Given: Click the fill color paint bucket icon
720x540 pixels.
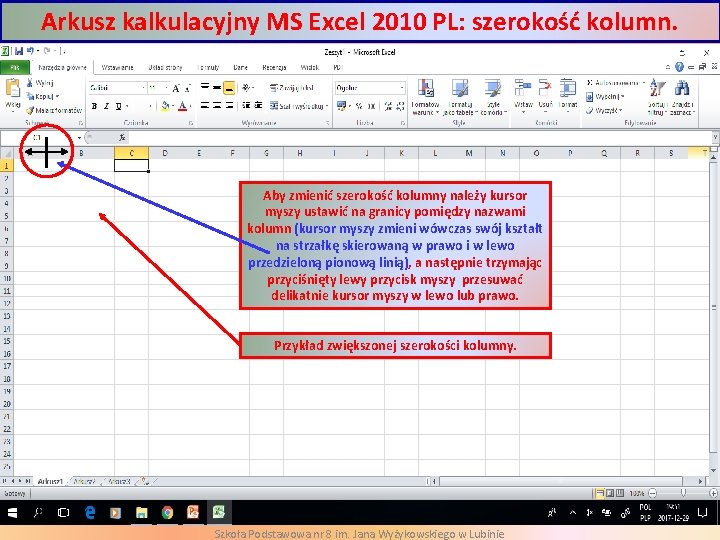Looking at the screenshot, I should [x=165, y=106].
